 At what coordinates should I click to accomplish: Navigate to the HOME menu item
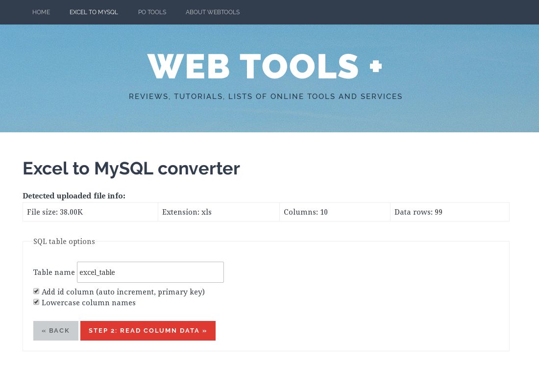(41, 12)
